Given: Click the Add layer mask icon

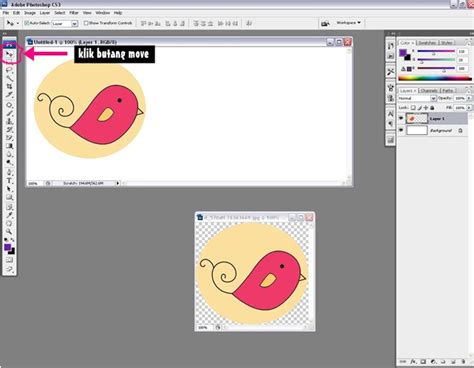Looking at the screenshot, I should (423, 361).
